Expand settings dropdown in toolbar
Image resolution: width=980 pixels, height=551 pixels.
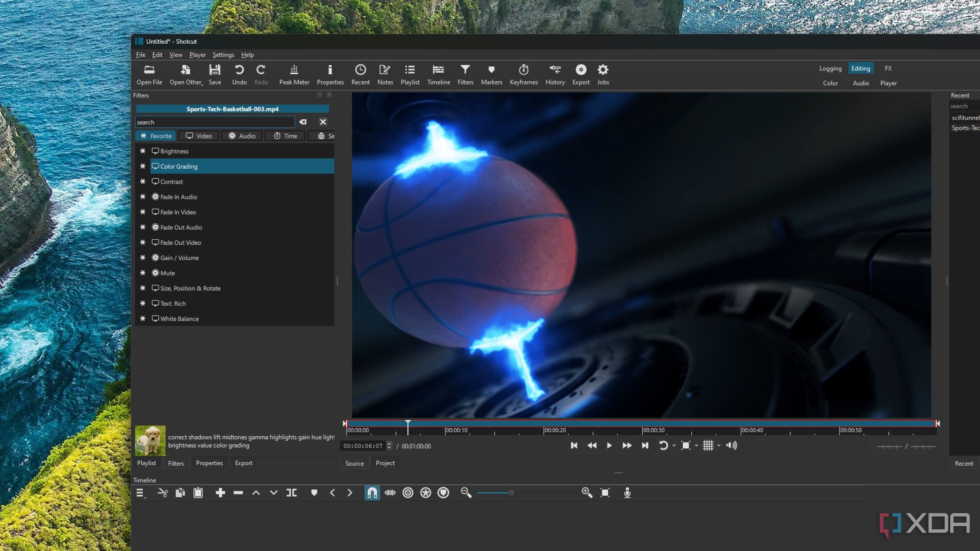222,55
